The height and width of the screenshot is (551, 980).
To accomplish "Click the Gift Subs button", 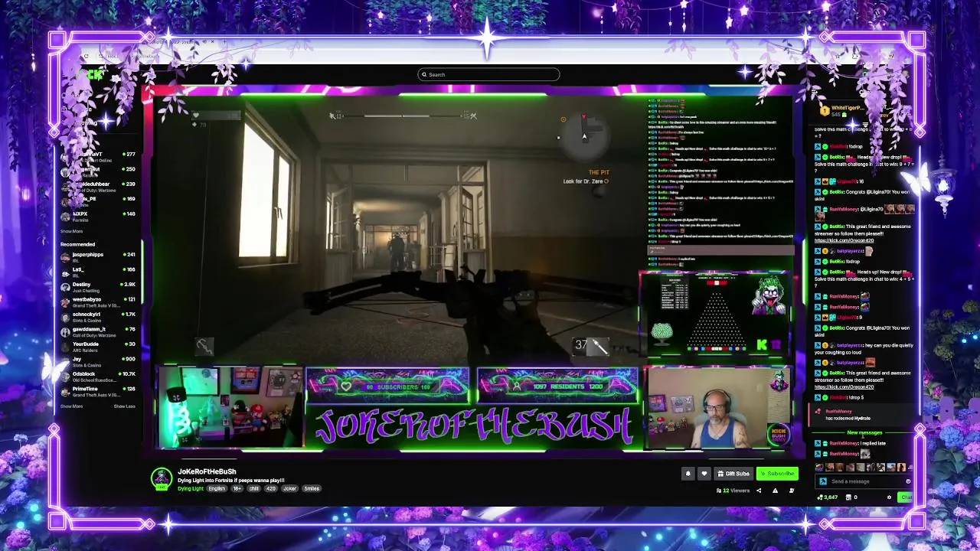I will (x=733, y=474).
